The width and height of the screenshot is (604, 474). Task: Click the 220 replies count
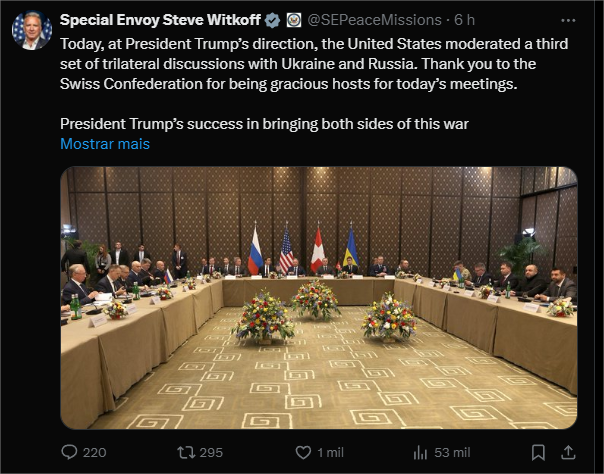(x=94, y=452)
